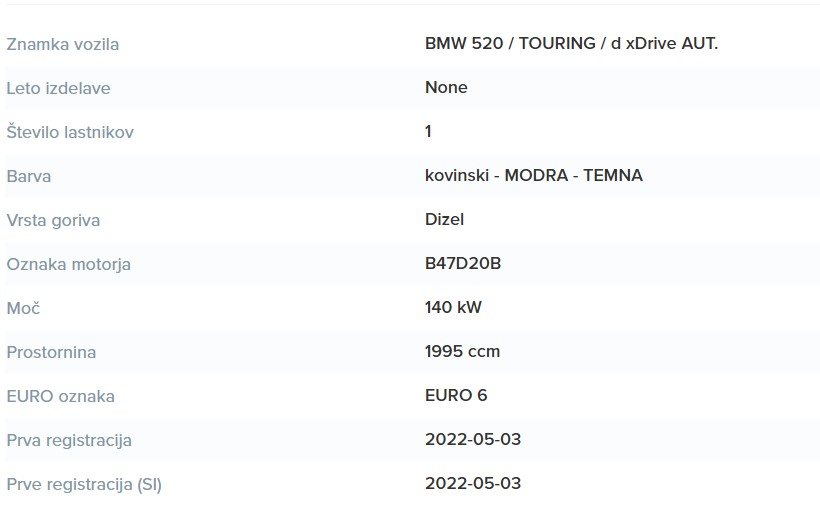The height and width of the screenshot is (520, 820).
Task: Click the 'EURO oznaka' label
Action: coord(60,396)
